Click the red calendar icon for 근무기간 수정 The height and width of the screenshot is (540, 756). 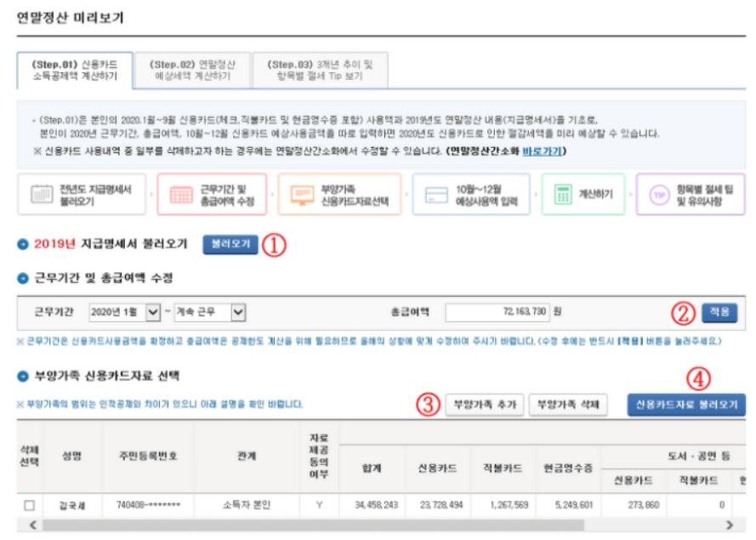click(x=181, y=195)
